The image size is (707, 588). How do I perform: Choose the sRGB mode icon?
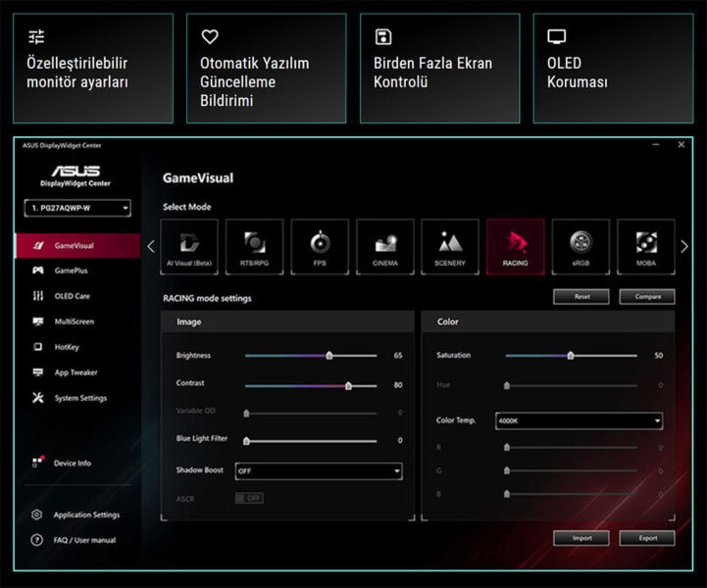pyautogui.click(x=581, y=242)
